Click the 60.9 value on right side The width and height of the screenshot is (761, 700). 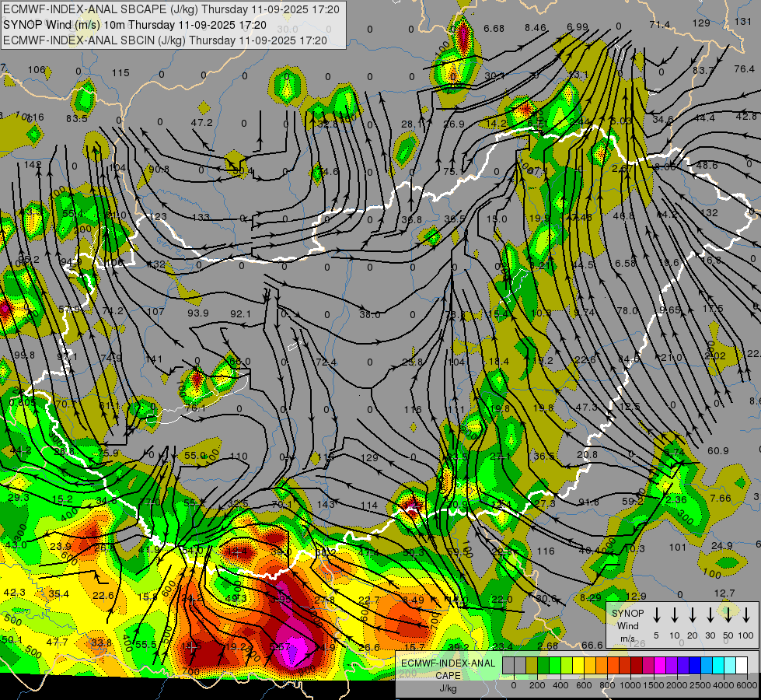click(x=717, y=451)
